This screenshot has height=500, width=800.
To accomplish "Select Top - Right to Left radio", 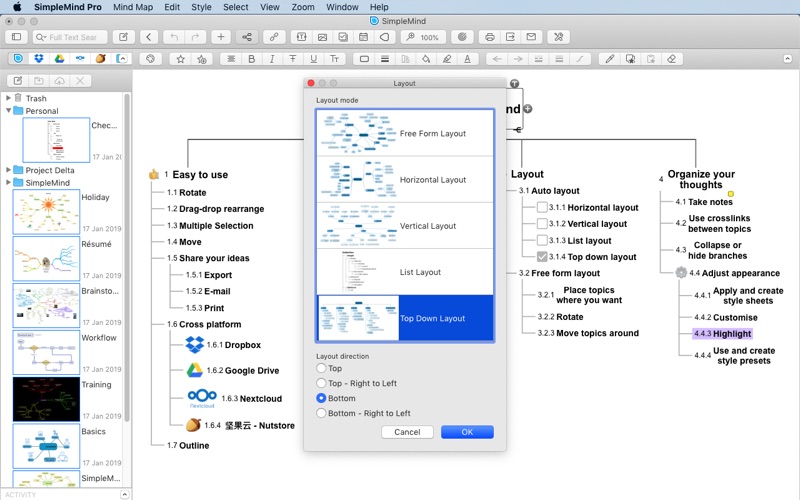I will [321, 383].
